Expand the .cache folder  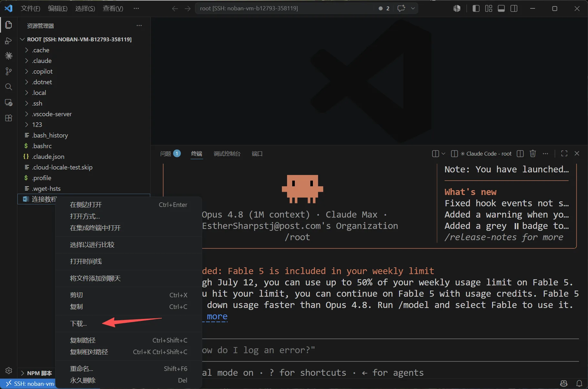(x=84, y=50)
